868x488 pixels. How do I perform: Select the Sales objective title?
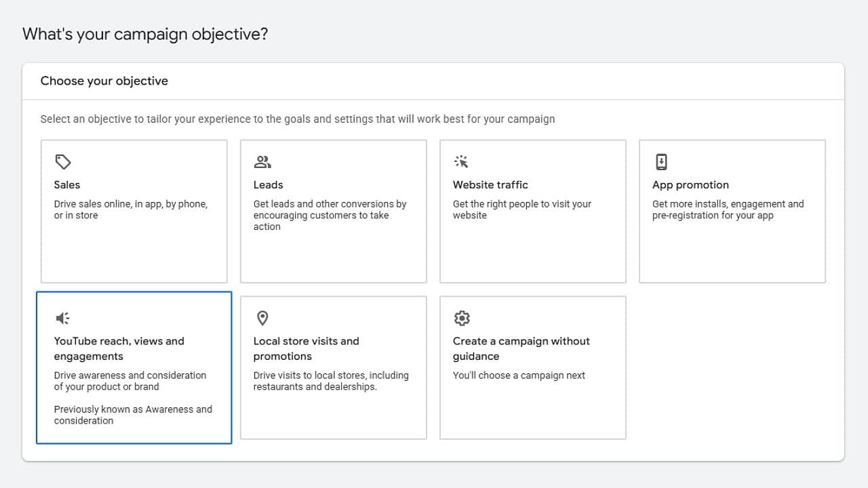[x=67, y=185]
